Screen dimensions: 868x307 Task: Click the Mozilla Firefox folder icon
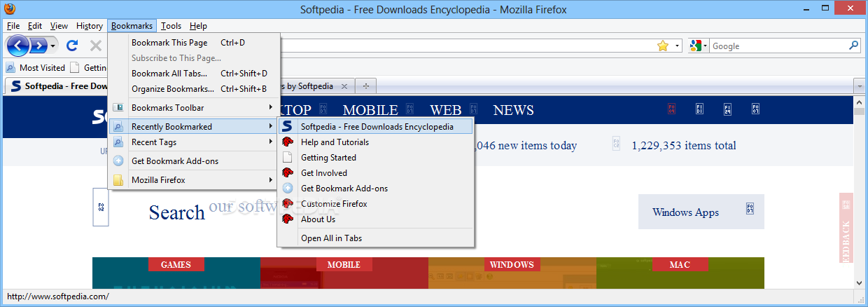pyautogui.click(x=118, y=180)
